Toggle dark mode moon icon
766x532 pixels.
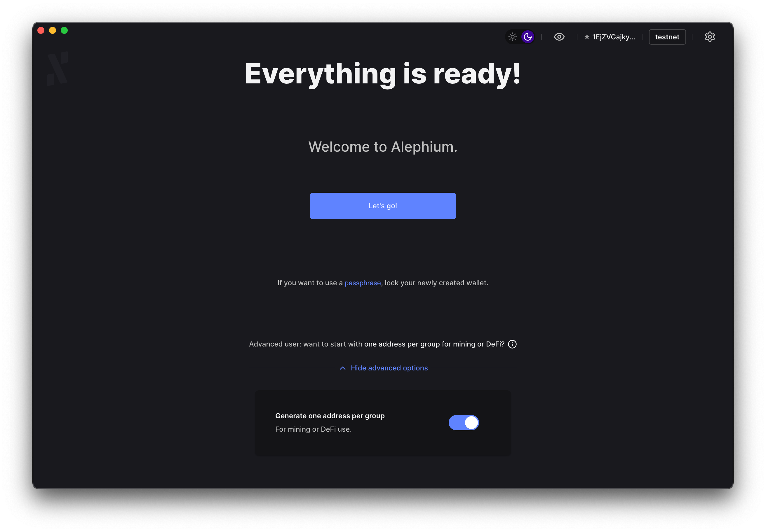point(528,37)
